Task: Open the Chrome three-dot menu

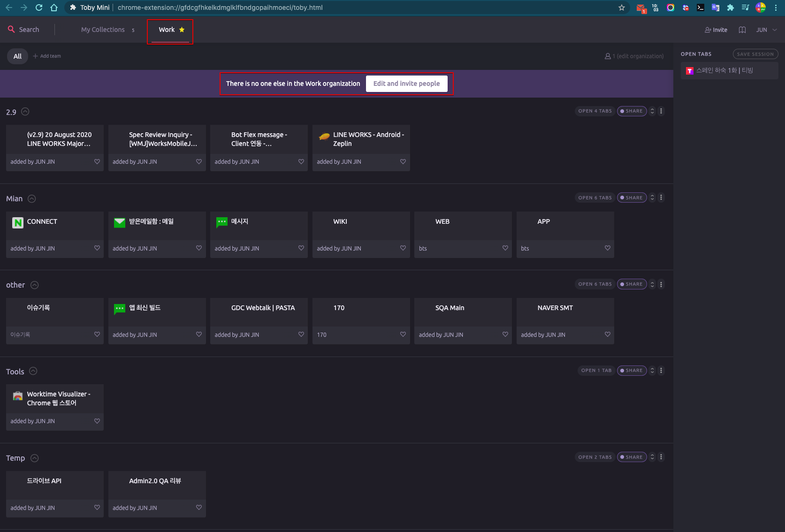Action: tap(776, 8)
